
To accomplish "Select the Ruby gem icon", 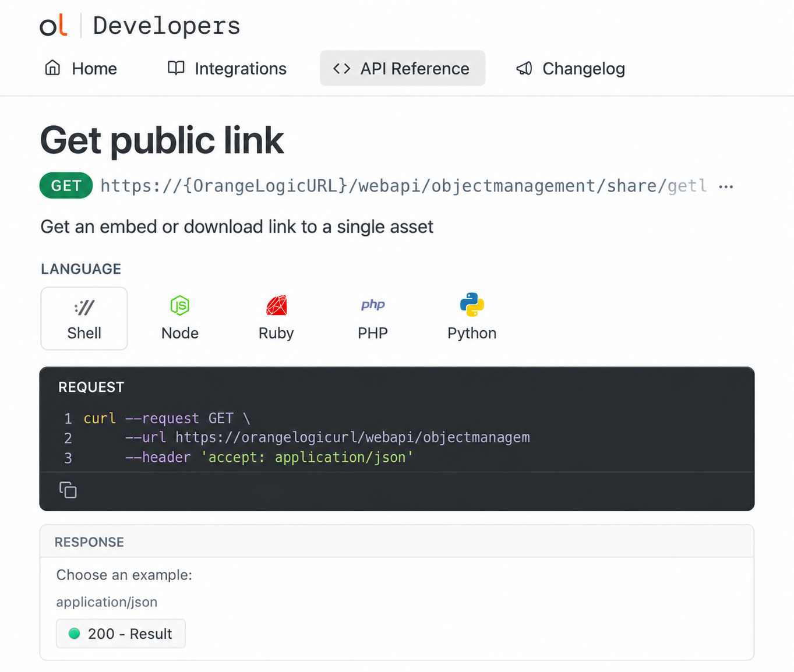I will (276, 305).
